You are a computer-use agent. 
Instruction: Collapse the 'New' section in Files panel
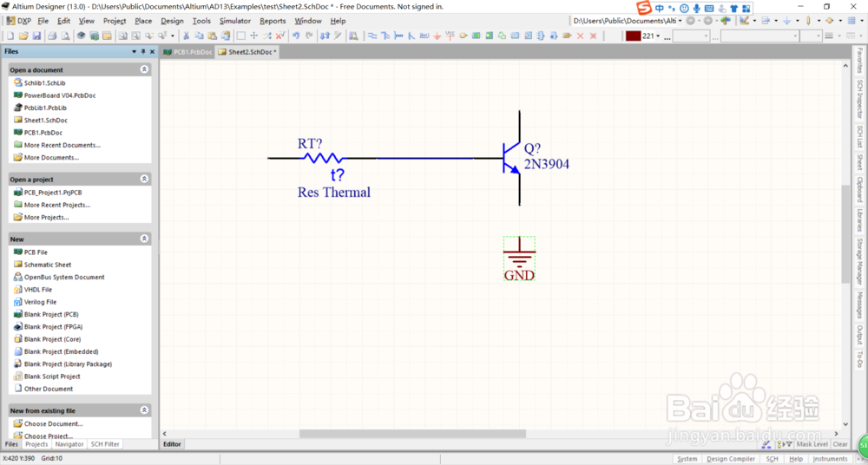pyautogui.click(x=144, y=239)
